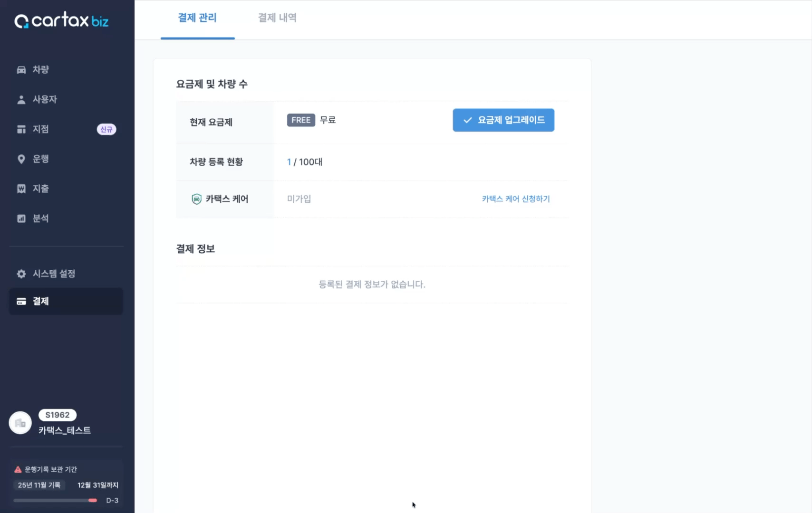The height and width of the screenshot is (513, 812).
Task: Open the 카택스 케어 신청하기 link
Action: click(x=516, y=199)
